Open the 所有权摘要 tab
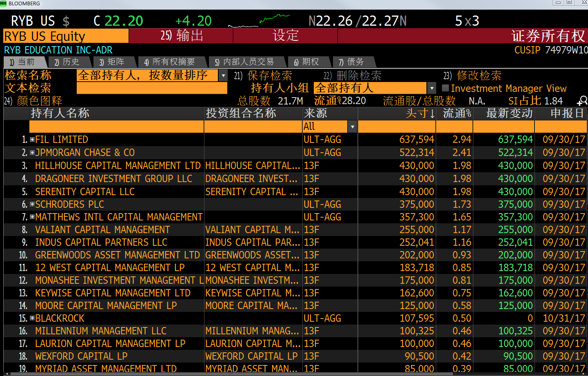 [173, 62]
